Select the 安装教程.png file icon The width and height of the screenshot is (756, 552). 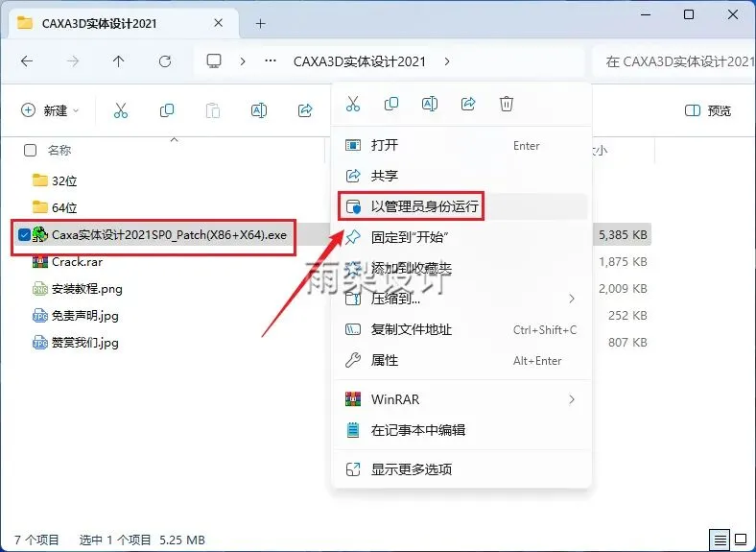click(x=40, y=289)
